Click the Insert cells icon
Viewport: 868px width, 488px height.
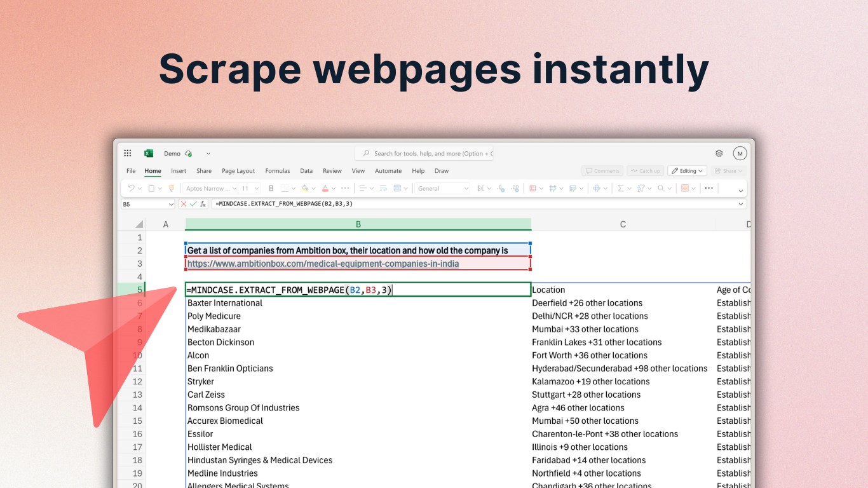[x=597, y=188]
